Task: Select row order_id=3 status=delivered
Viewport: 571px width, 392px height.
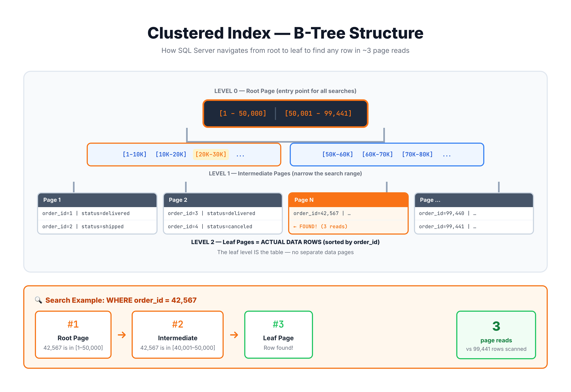Action: (x=223, y=213)
